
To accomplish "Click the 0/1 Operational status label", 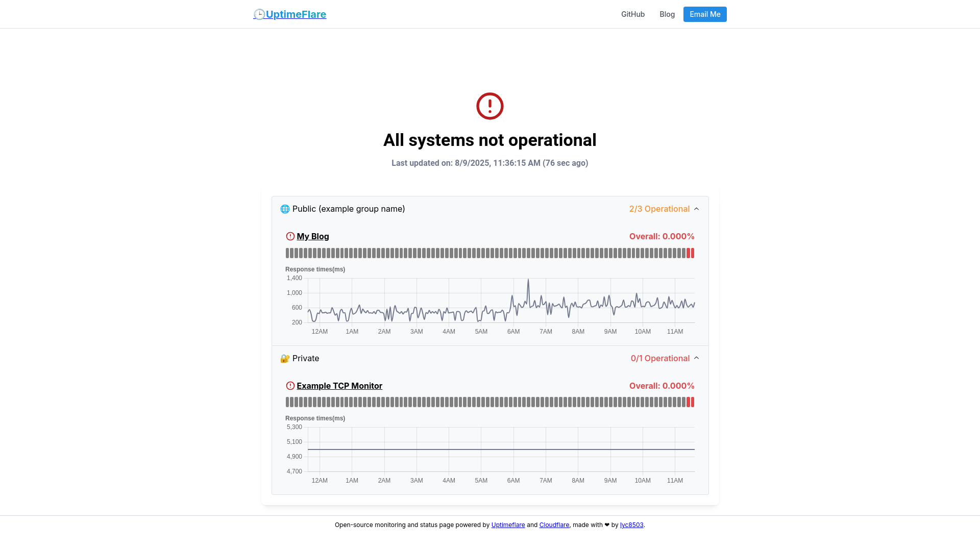I will (660, 358).
